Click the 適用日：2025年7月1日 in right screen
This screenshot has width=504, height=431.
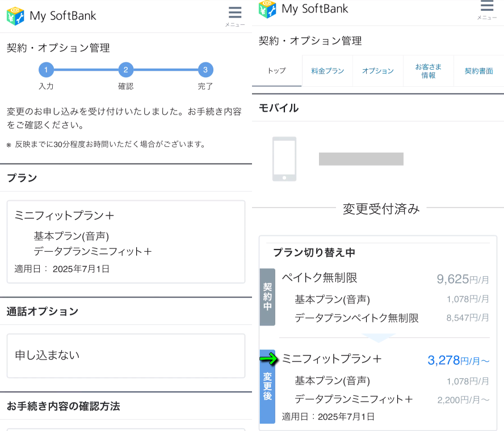[328, 417]
